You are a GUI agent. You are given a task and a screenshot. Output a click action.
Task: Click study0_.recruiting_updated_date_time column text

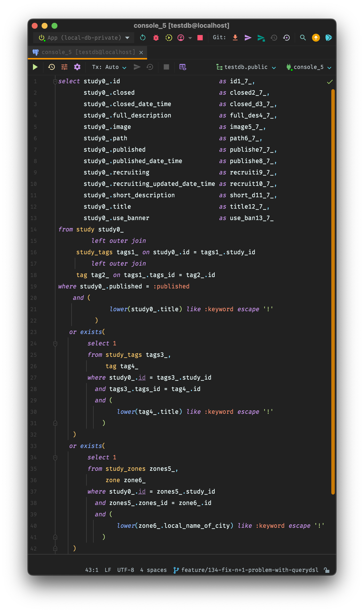click(149, 184)
